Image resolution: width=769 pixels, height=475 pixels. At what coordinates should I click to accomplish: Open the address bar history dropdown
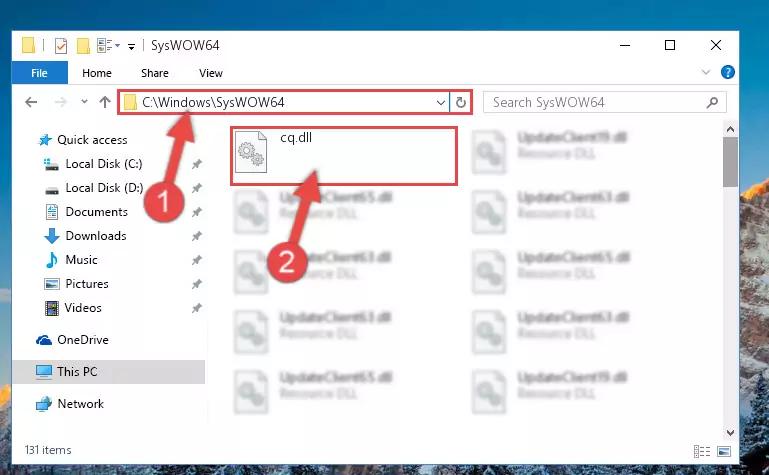pyautogui.click(x=440, y=102)
